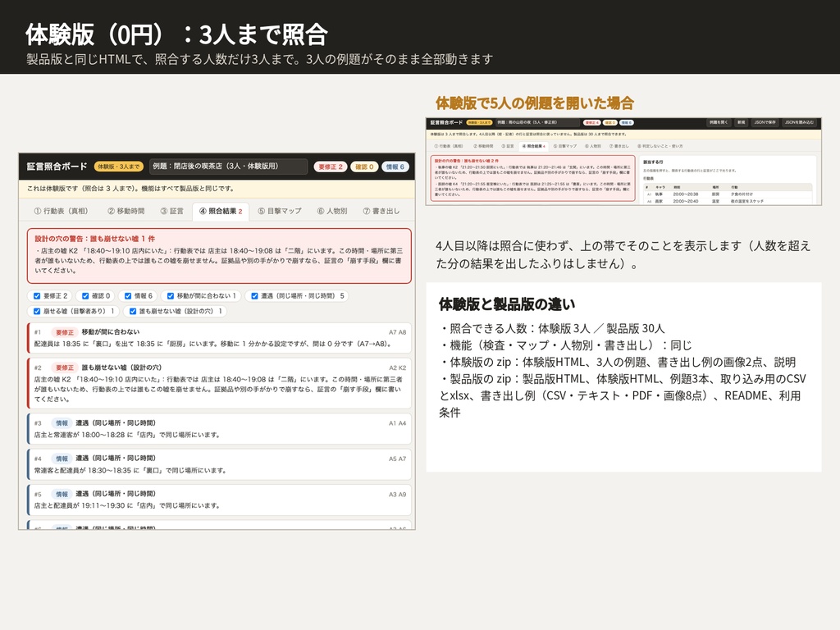
Task: Click the 体験版と製品版の違い heading
Action: [507, 304]
